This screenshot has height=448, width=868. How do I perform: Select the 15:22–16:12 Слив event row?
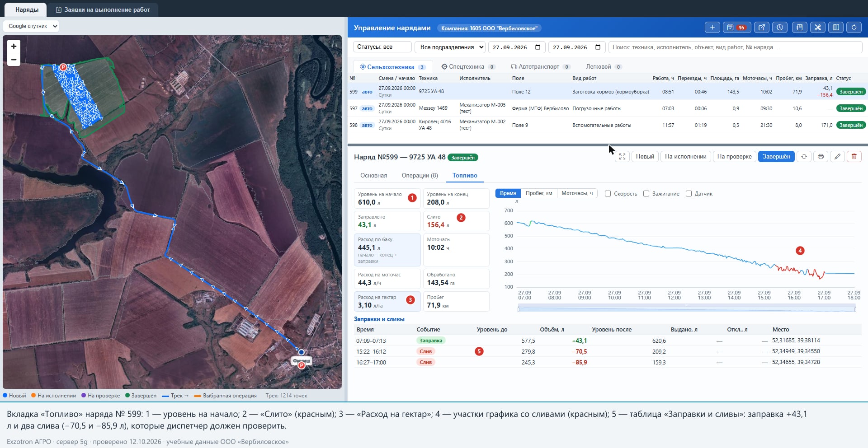coord(607,351)
